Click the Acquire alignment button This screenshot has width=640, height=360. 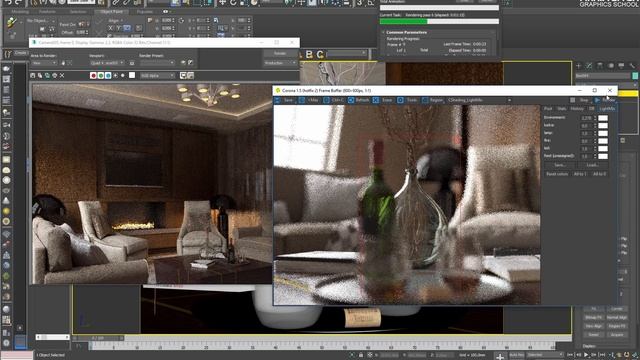(x=617, y=335)
